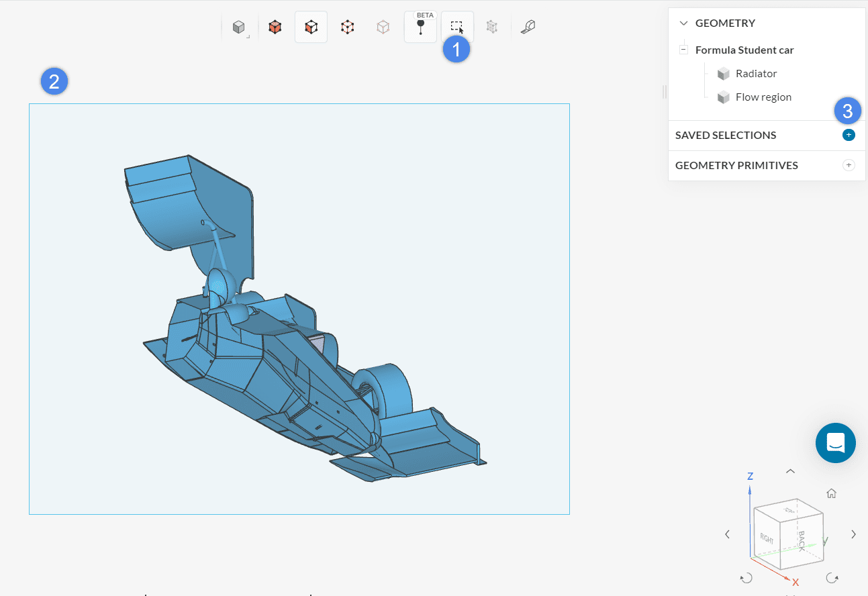This screenshot has height=596, width=868.
Task: Open the render mode cube dropdown
Action: tap(239, 28)
